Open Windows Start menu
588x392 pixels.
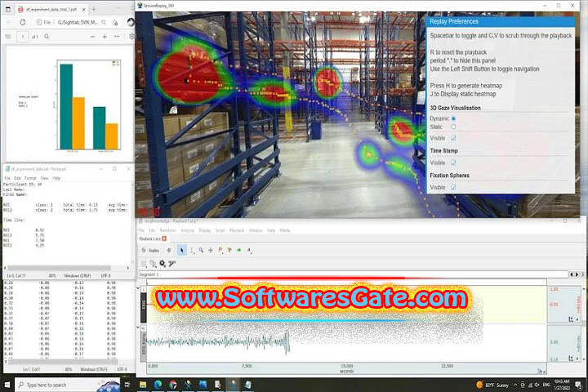tap(7, 385)
